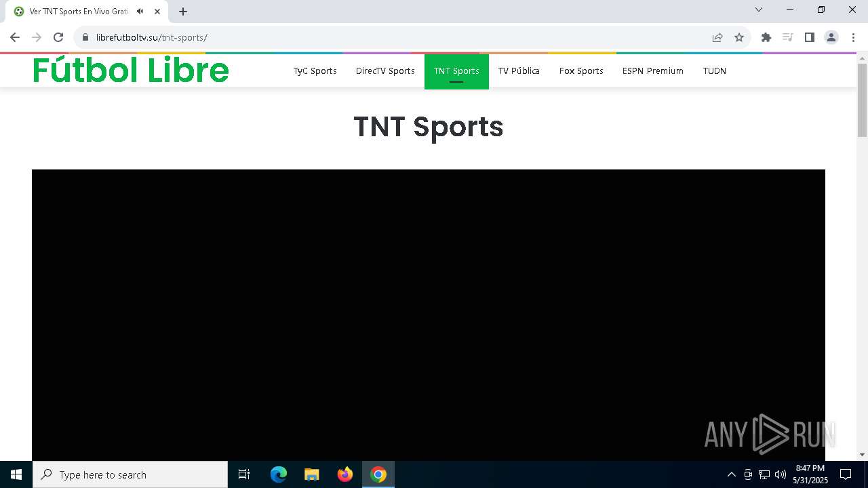Share this page icon
Image resolution: width=868 pixels, height=488 pixels.
[x=717, y=37]
